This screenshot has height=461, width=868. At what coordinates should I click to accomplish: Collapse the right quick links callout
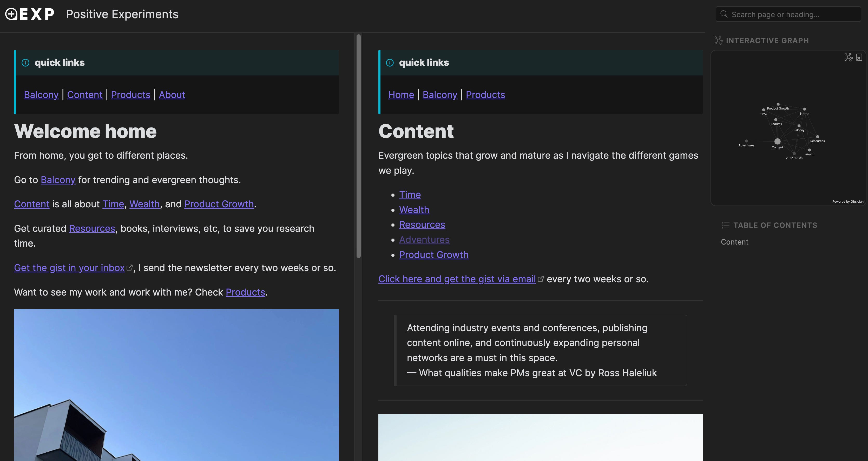pyautogui.click(x=424, y=63)
